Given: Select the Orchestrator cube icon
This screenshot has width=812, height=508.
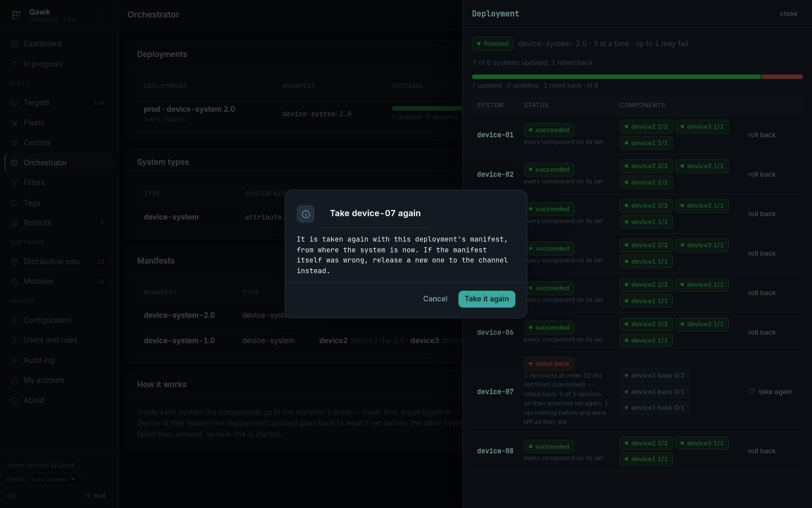Looking at the screenshot, I should click(x=14, y=163).
